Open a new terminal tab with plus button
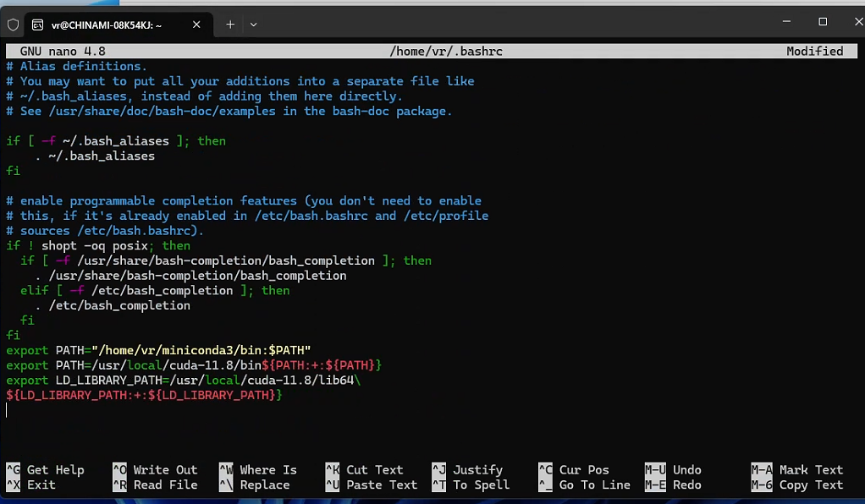Screen dimensions: 865x504 tap(229, 25)
